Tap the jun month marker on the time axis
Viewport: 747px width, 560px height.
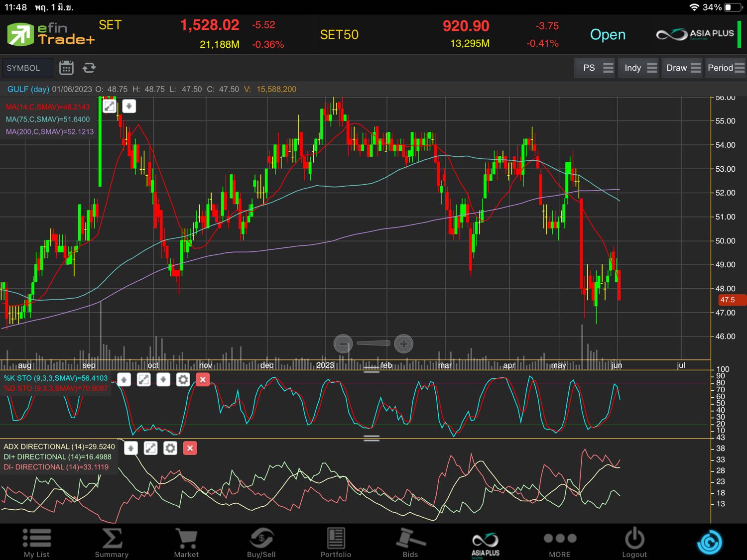tap(617, 365)
